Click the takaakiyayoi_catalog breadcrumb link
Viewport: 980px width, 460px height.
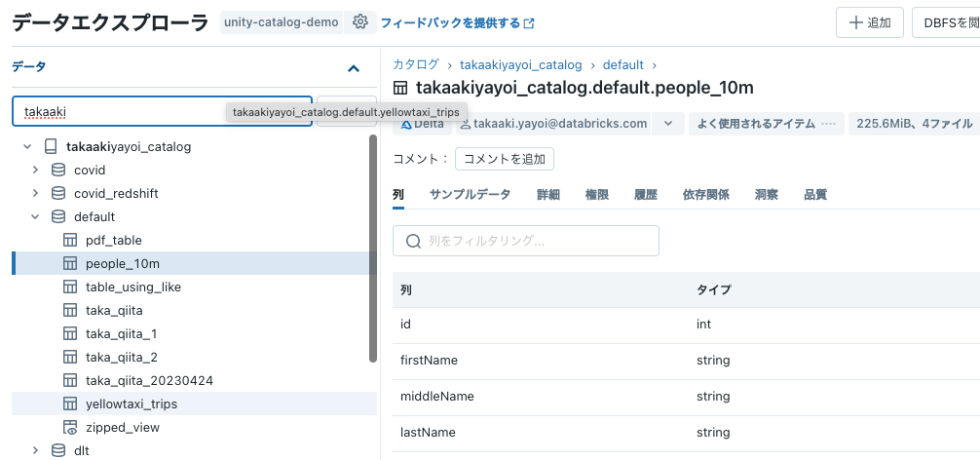click(520, 64)
